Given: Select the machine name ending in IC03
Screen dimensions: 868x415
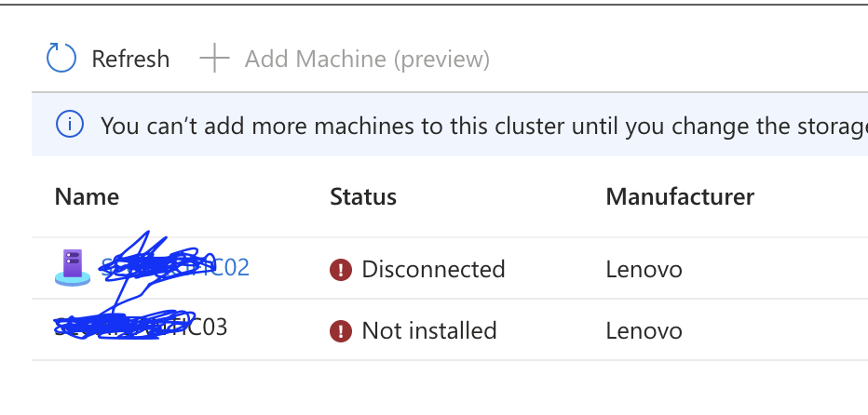Looking at the screenshot, I should coord(142,328).
